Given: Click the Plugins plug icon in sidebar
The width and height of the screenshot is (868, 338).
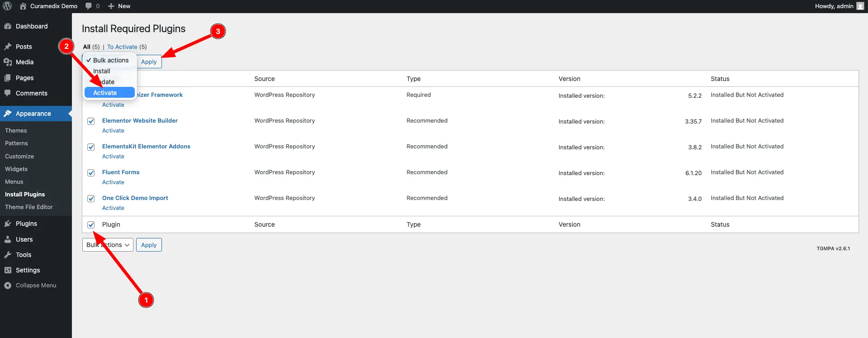Looking at the screenshot, I should tap(8, 224).
